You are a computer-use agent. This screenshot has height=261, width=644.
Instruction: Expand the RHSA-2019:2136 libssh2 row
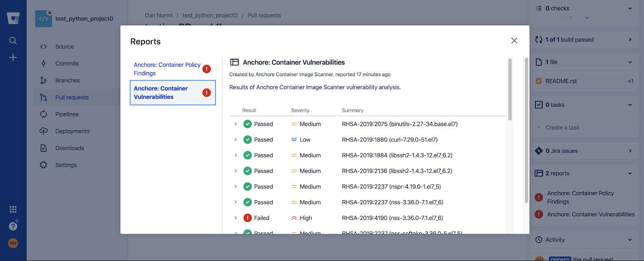click(x=235, y=171)
